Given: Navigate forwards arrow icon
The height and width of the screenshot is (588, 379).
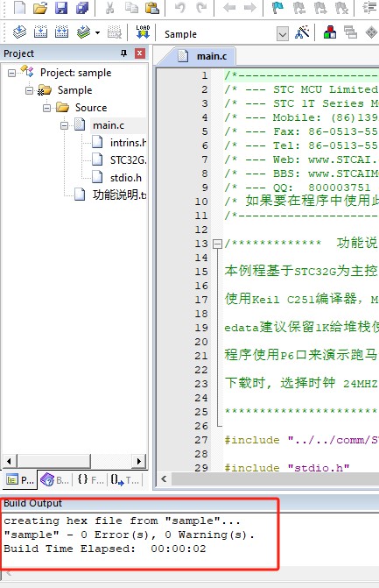Looking at the screenshot, I should (x=249, y=7).
